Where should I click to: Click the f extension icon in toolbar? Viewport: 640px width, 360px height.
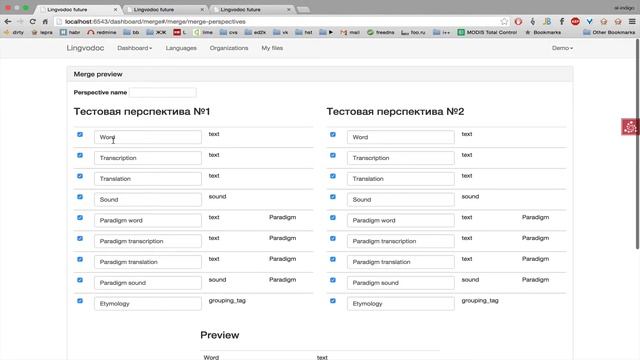[x=562, y=22]
